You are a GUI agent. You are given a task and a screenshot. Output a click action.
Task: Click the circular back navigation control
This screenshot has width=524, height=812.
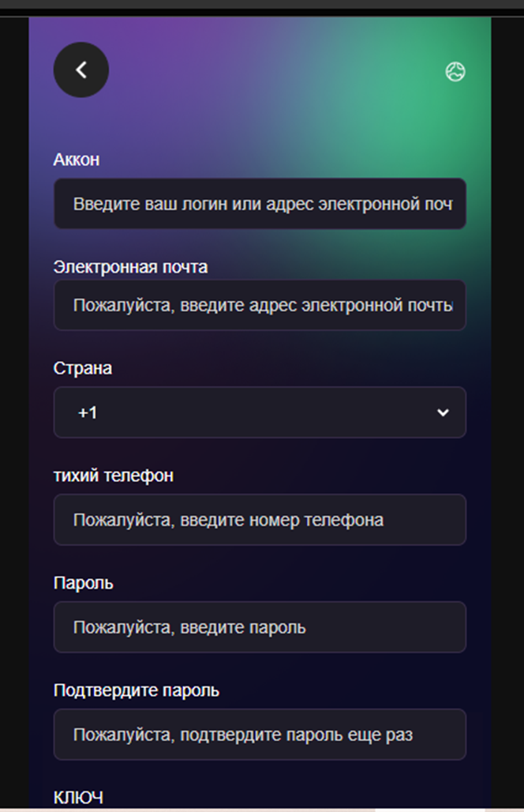[x=80, y=70]
